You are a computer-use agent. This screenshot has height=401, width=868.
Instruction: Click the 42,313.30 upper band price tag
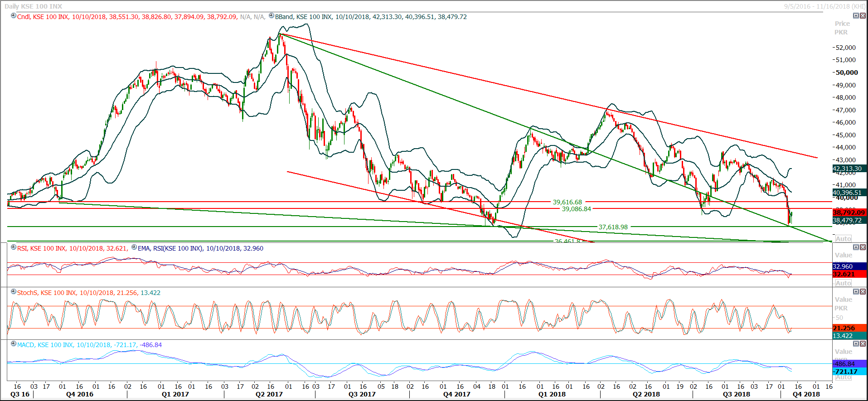tap(849, 169)
